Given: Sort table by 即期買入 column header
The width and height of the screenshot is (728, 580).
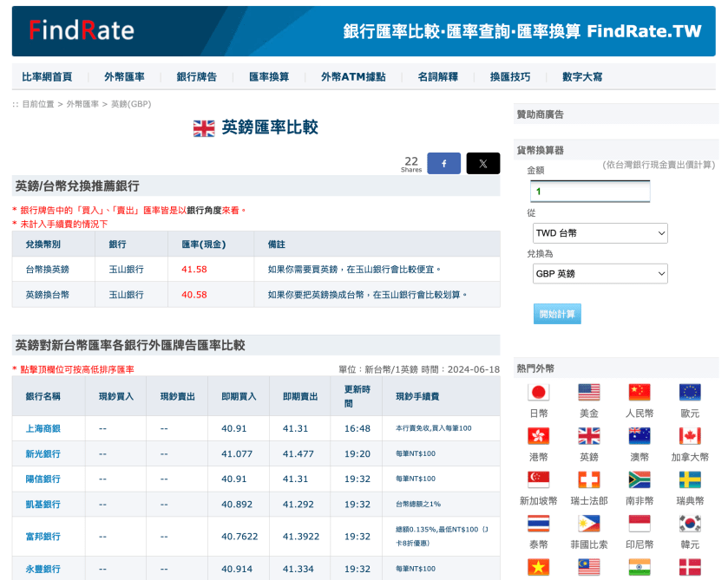Looking at the screenshot, I should pos(239,396).
